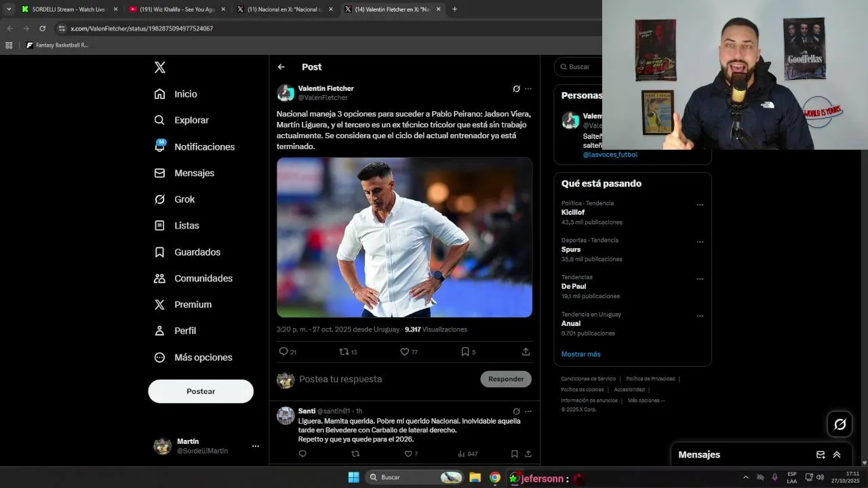Image resolution: width=868 pixels, height=488 pixels.
Task: Open account menu dots next to Martín
Action: tap(256, 446)
